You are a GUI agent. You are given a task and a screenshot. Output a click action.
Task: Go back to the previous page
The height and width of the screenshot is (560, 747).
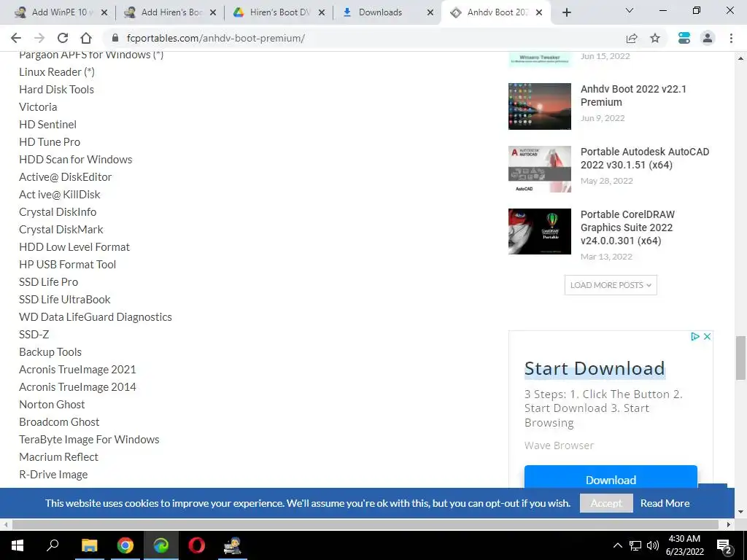(16, 38)
